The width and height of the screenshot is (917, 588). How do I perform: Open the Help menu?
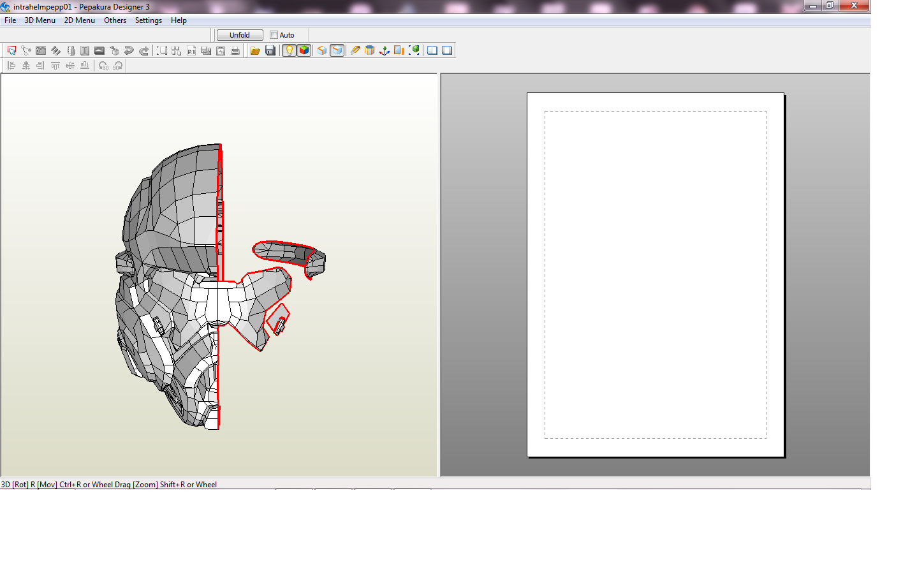179,20
